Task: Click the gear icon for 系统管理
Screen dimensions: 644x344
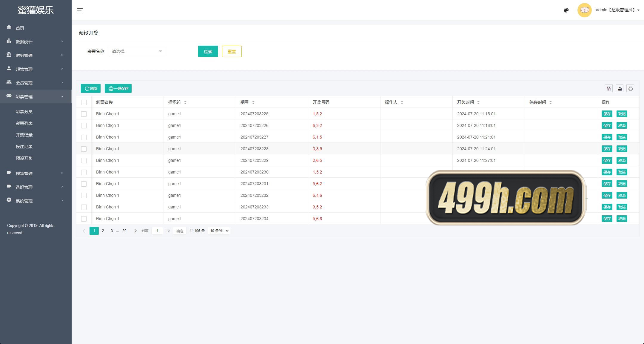Action: pos(9,200)
